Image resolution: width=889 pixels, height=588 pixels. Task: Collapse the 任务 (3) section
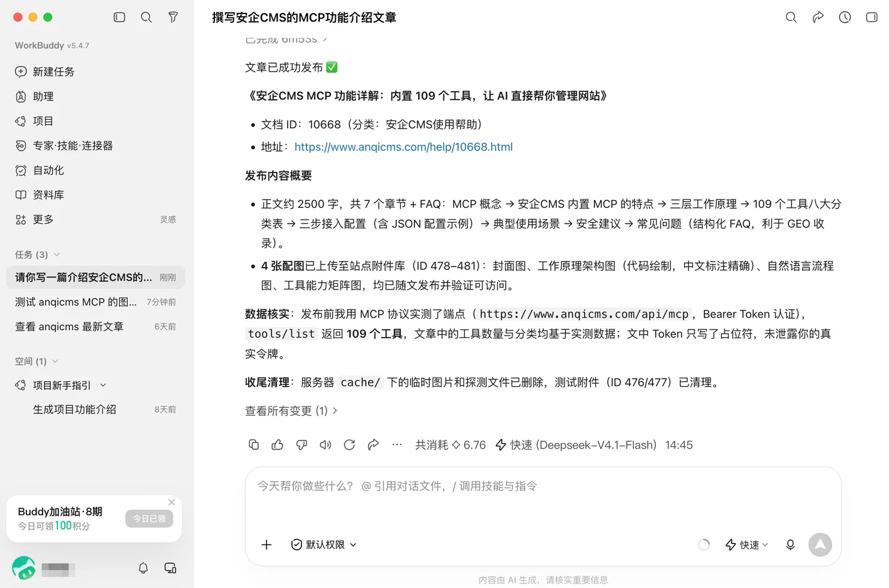[x=38, y=255]
